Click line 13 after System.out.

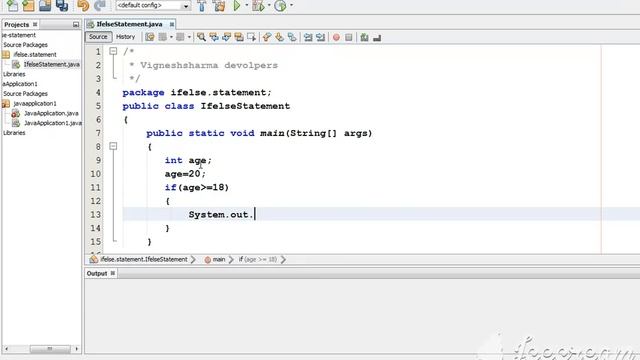[x=255, y=214]
